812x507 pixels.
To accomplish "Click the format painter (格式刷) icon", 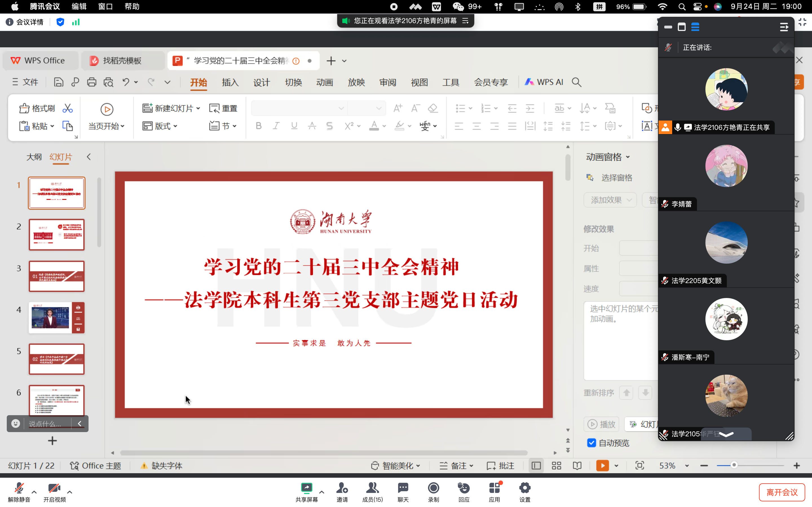I will [25, 108].
